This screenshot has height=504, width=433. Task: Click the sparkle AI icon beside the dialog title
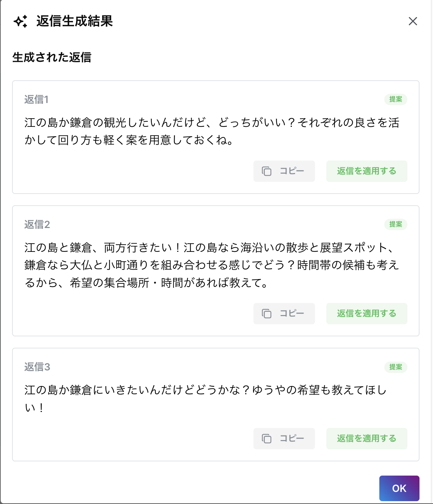coord(21,22)
